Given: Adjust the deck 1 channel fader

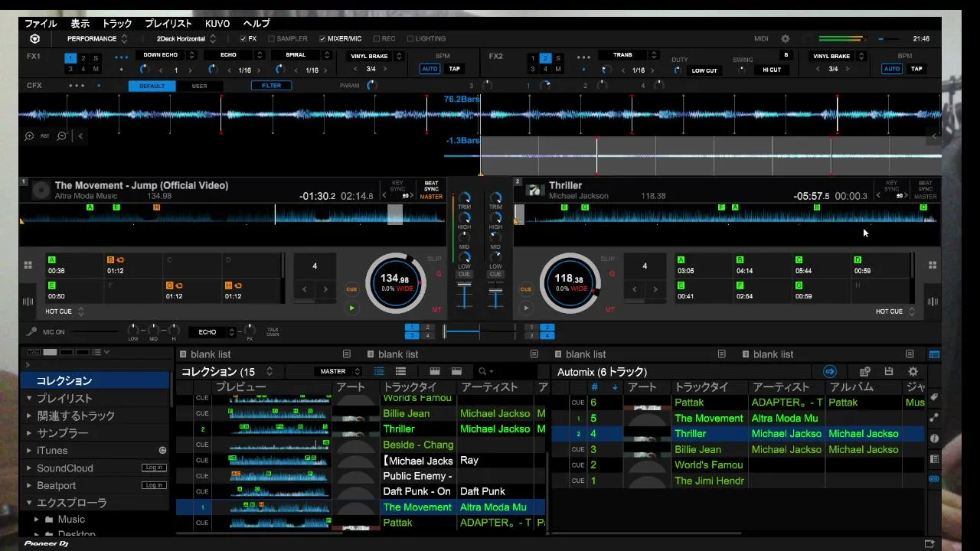Looking at the screenshot, I should pos(464,295).
